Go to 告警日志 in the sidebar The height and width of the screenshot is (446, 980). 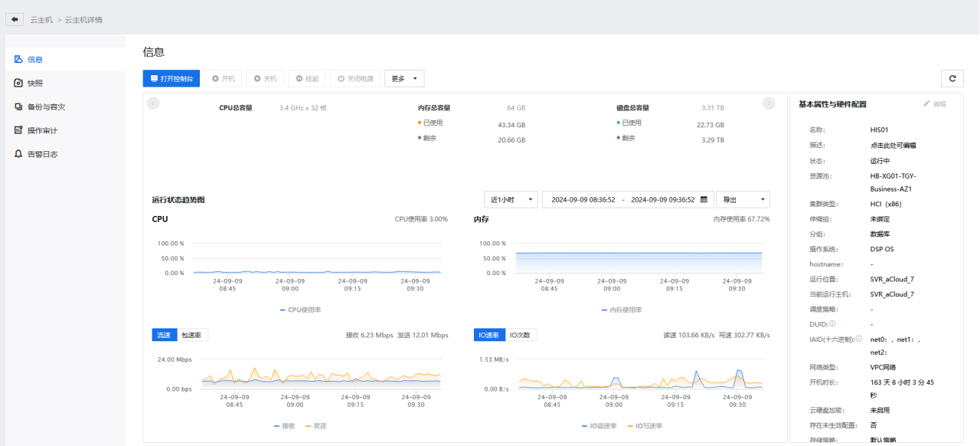(x=42, y=154)
